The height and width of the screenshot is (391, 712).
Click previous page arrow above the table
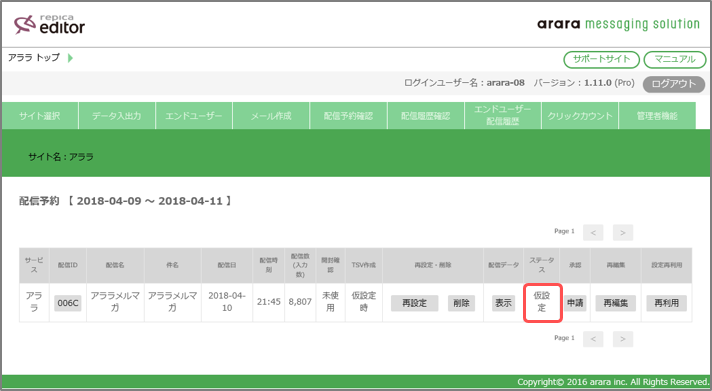point(593,233)
